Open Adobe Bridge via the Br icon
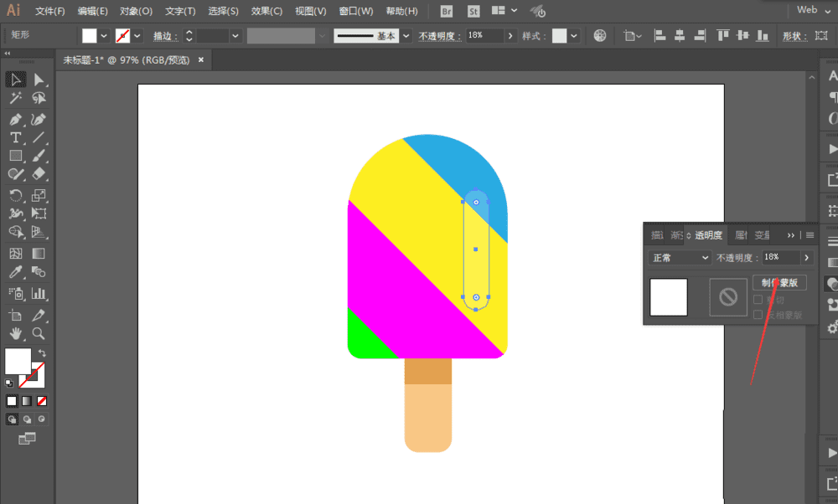This screenshot has width=838, height=504. [447, 11]
